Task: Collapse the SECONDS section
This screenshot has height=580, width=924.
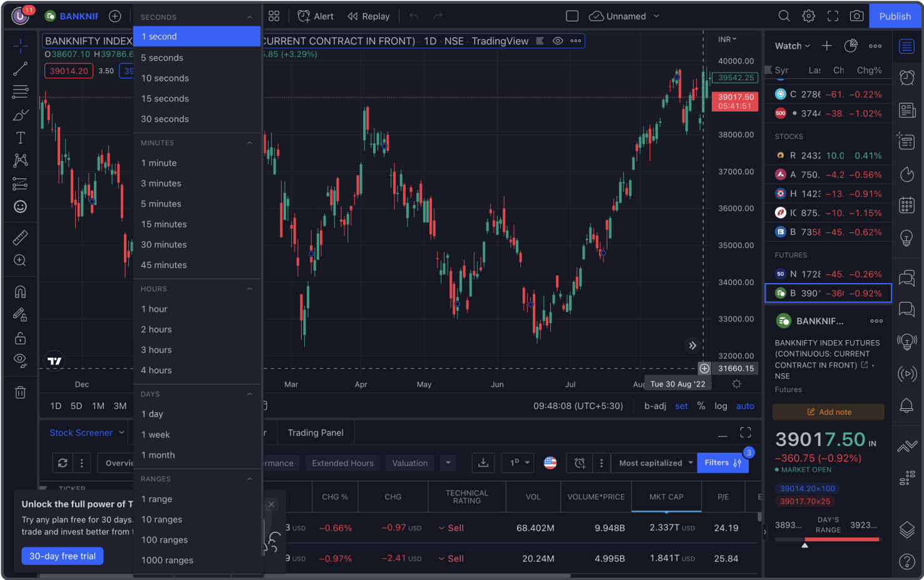Action: click(250, 17)
